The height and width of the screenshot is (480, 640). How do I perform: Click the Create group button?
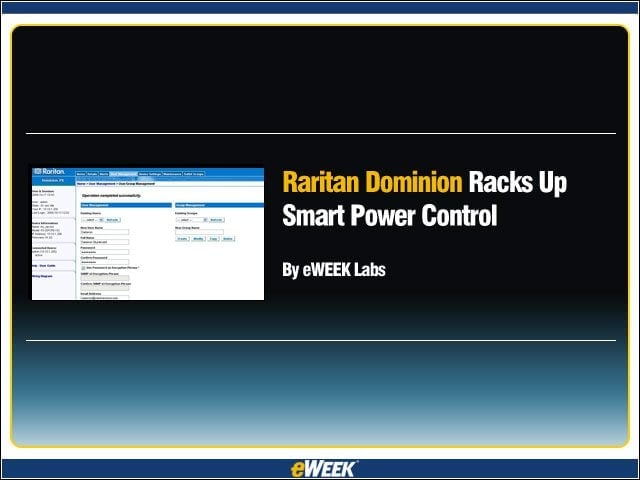pyautogui.click(x=182, y=239)
